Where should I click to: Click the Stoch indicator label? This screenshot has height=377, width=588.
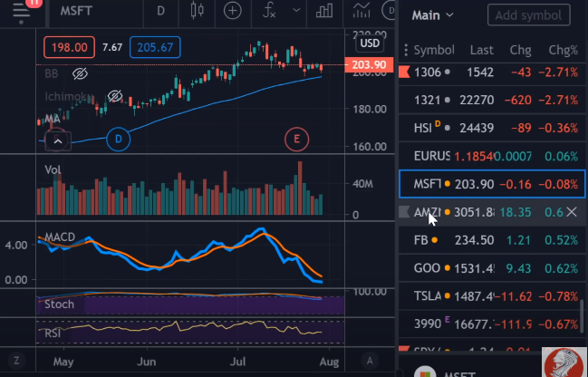point(59,304)
